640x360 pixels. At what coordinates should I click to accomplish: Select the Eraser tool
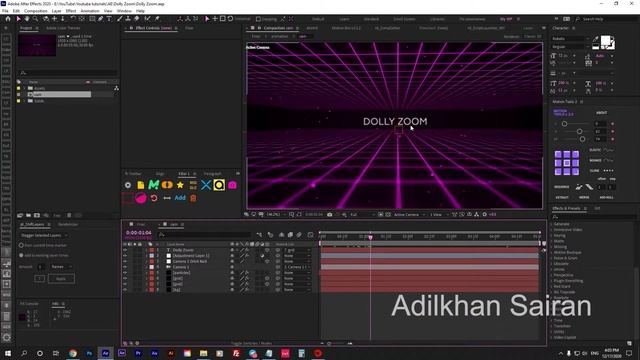coord(136,19)
